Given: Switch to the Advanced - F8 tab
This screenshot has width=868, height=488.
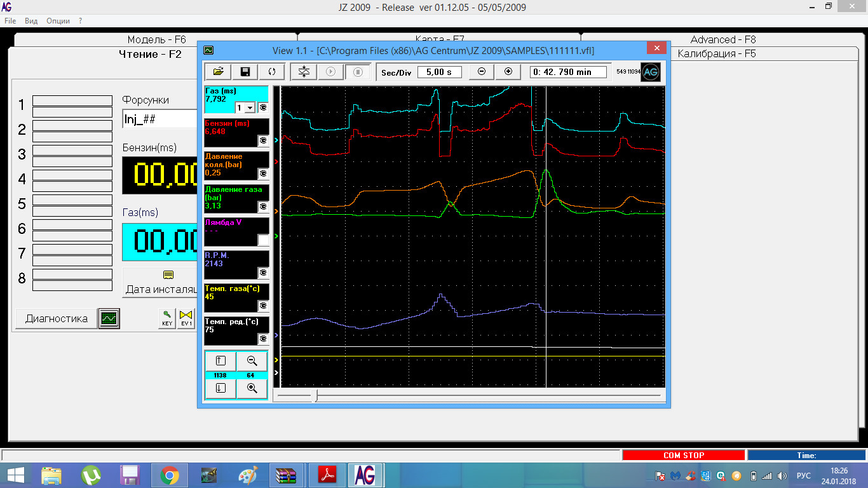Looking at the screenshot, I should pos(722,39).
